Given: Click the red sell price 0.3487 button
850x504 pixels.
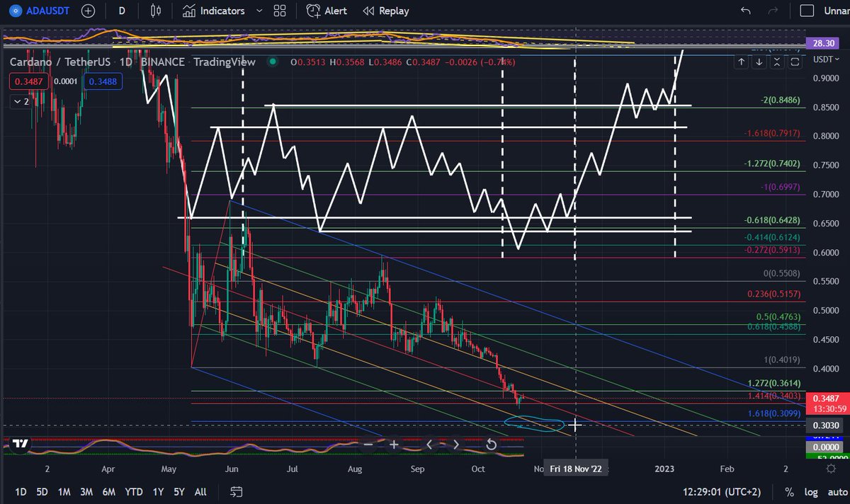Looking at the screenshot, I should tap(28, 81).
